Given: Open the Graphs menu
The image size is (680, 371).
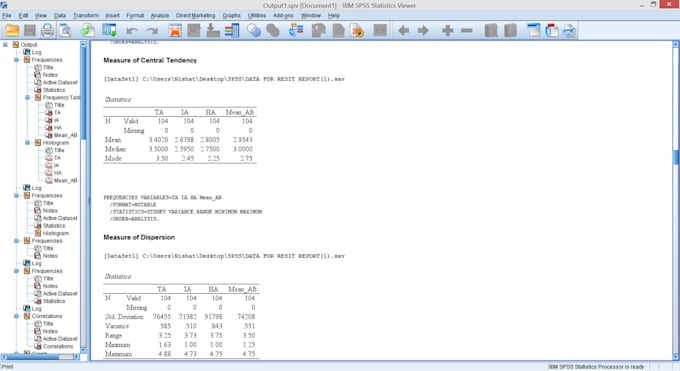Looking at the screenshot, I should pos(231,16).
